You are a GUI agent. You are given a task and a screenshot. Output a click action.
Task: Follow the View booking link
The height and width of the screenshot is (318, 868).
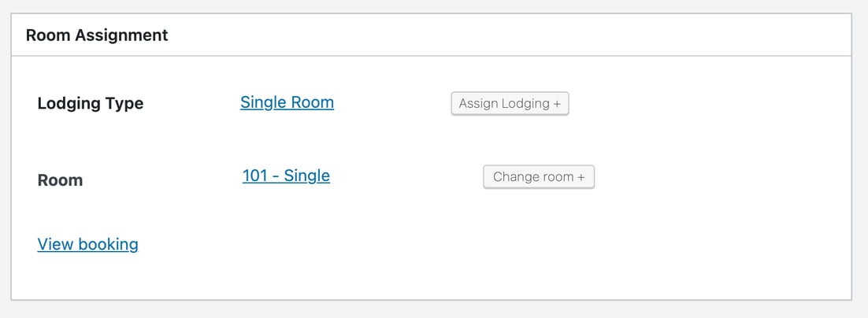(x=87, y=244)
